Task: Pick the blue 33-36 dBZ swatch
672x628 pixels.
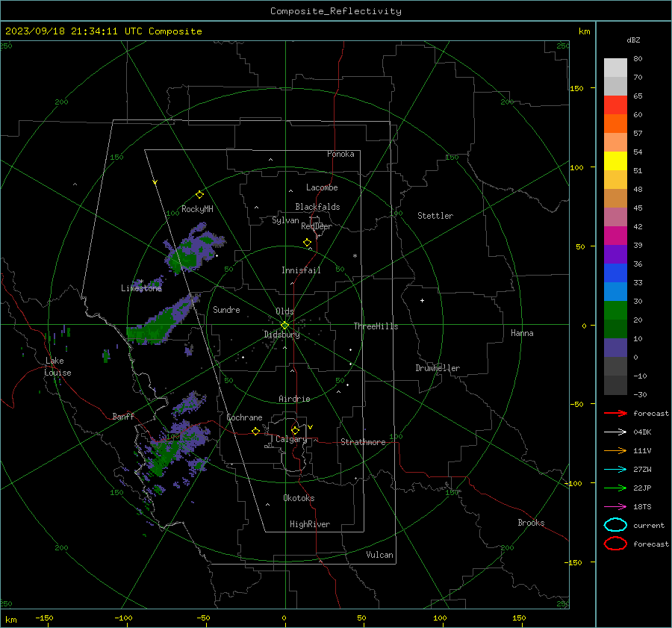Action: (x=615, y=273)
